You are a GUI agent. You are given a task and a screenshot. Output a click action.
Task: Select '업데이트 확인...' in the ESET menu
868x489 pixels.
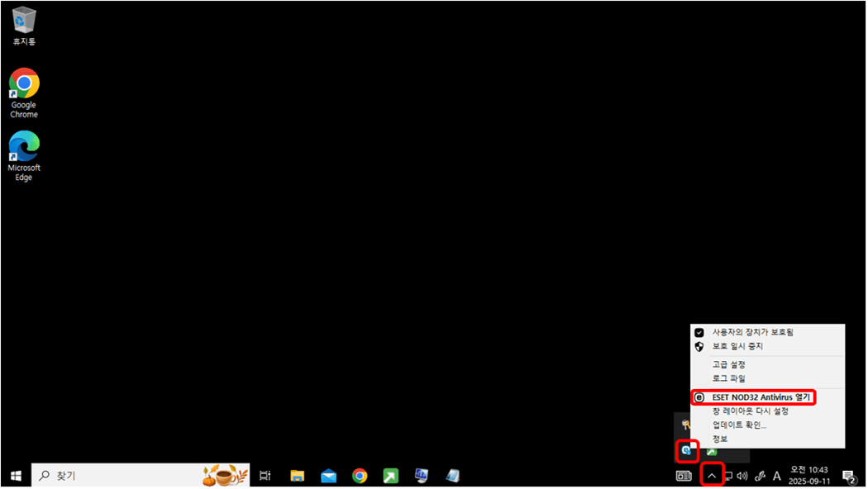[x=739, y=425]
